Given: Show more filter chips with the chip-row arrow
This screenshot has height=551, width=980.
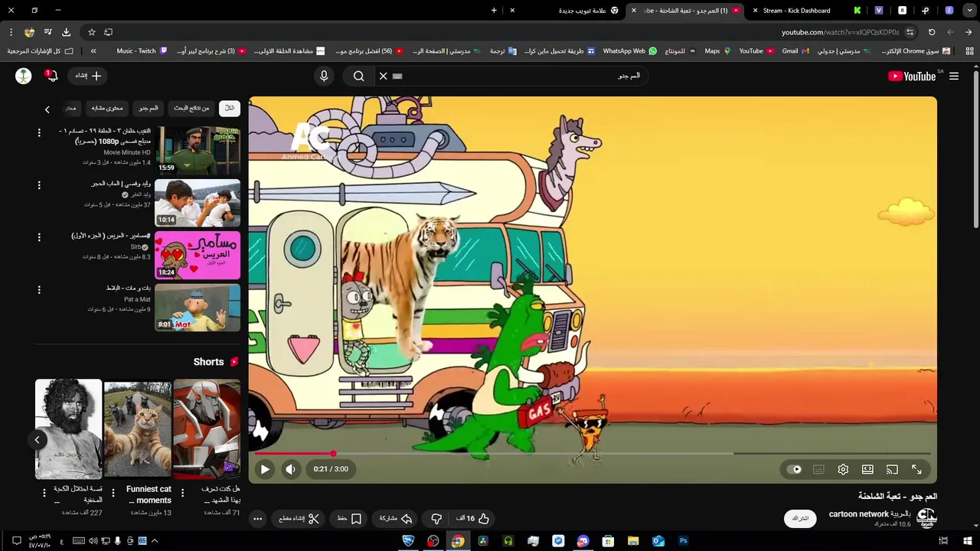Looking at the screenshot, I should click(x=47, y=109).
